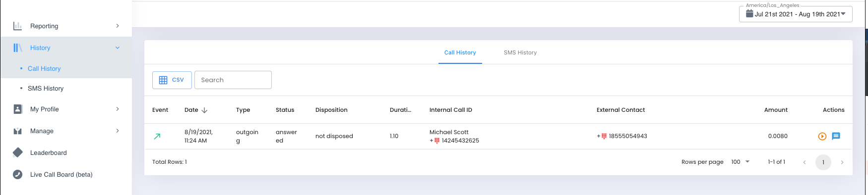868x195 pixels.
Task: Select page number 1
Action: (x=823, y=162)
